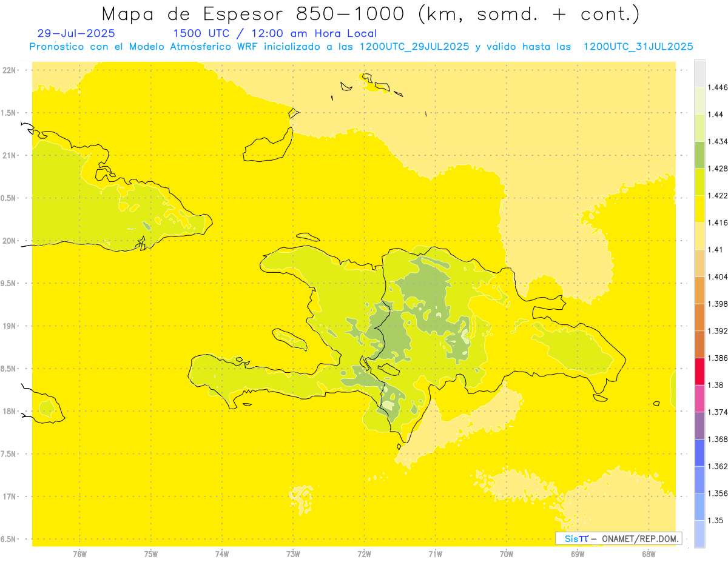Click the date label '29-Jul-2025'
The image size is (728, 562).
tap(76, 33)
